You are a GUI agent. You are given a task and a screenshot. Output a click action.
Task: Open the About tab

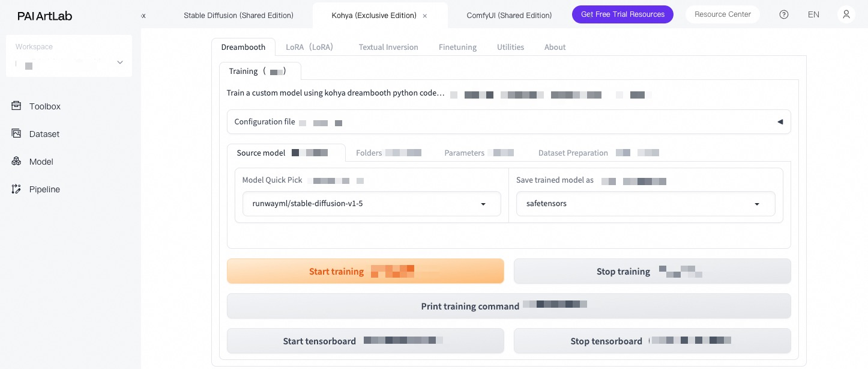point(555,47)
